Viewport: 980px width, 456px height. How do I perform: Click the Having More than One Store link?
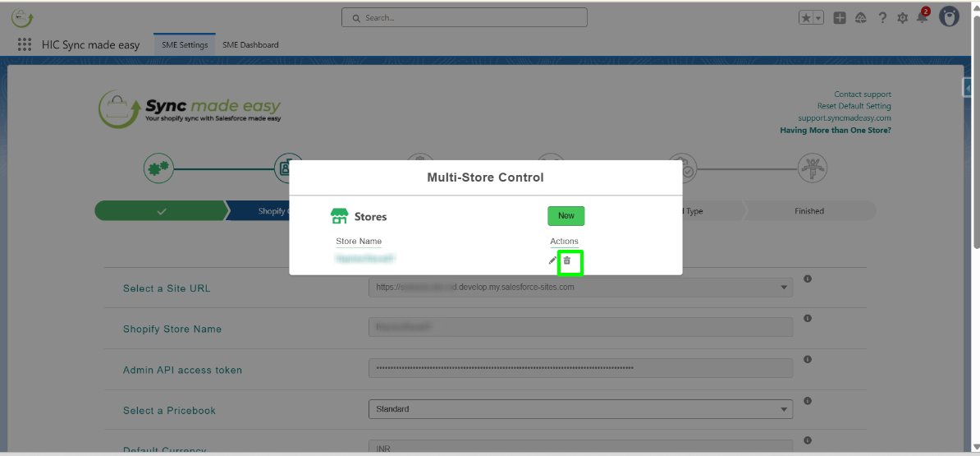pyautogui.click(x=835, y=131)
